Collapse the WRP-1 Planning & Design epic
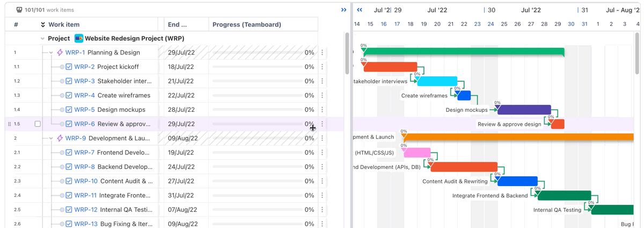Screen dimensions: 644x228 pyautogui.click(x=51, y=53)
